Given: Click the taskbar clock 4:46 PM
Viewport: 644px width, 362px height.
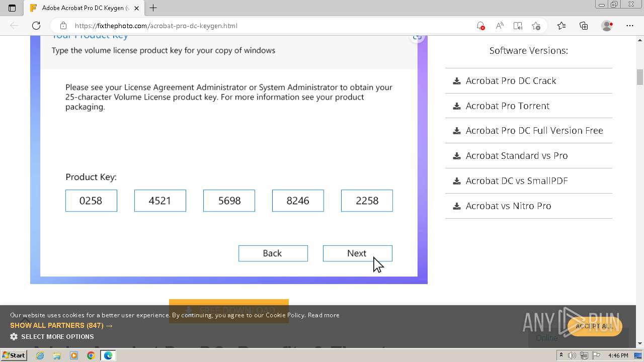Looking at the screenshot, I should coord(618,355).
